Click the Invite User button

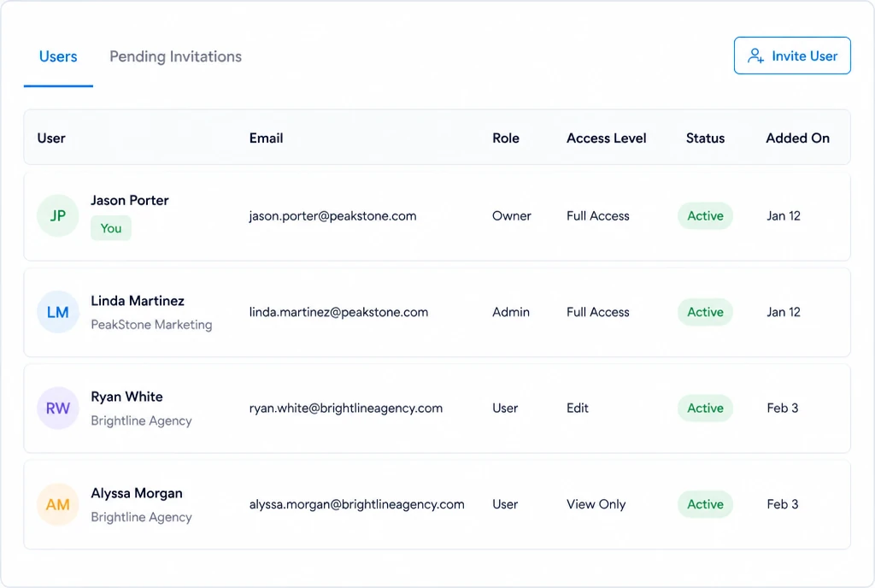click(792, 56)
